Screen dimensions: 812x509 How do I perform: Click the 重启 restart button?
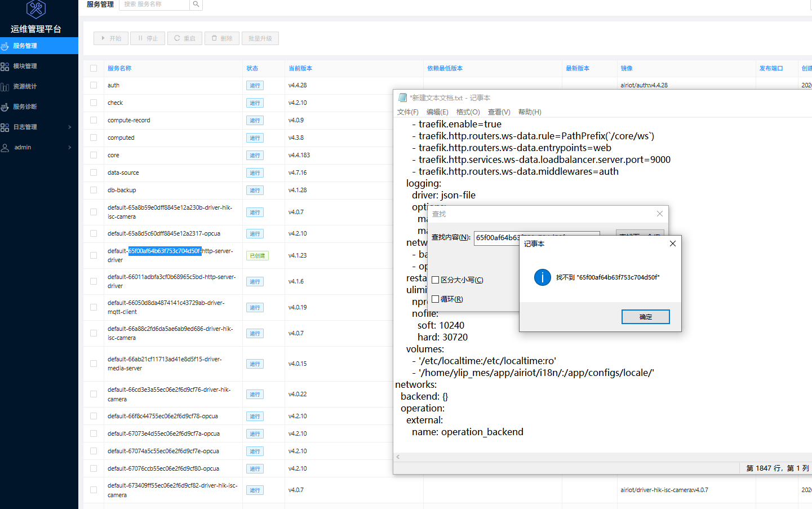pos(185,38)
